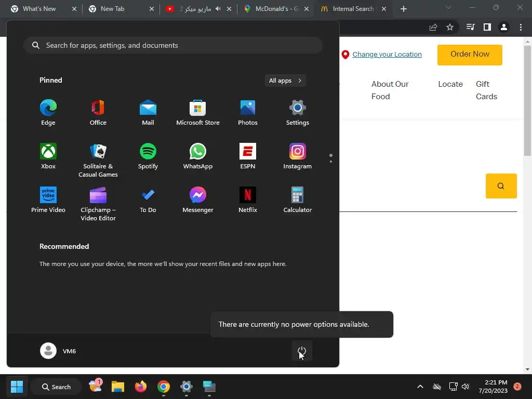Share this page from the address bar
This screenshot has width=532, height=399.
(x=433, y=27)
